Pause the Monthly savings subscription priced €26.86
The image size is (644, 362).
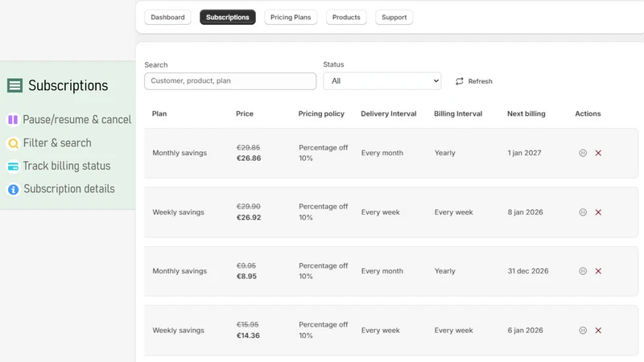(x=583, y=153)
